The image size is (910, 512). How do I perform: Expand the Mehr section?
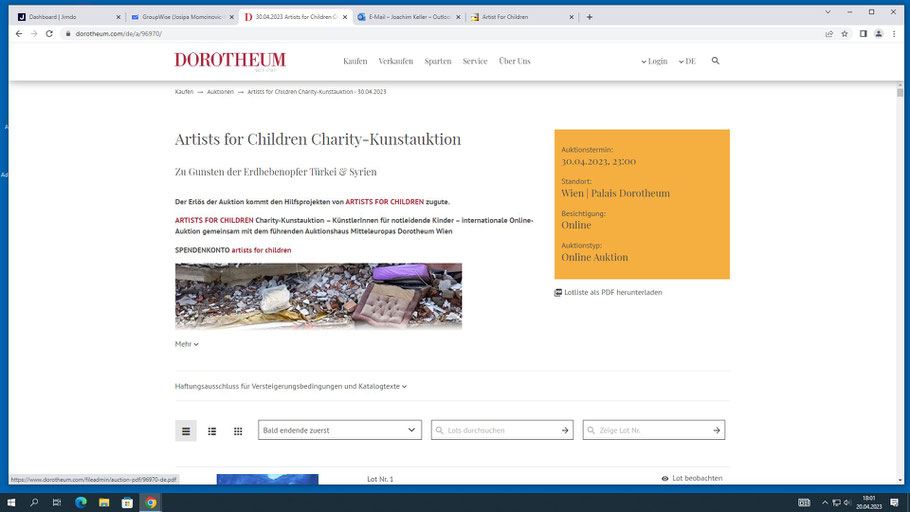(186, 344)
